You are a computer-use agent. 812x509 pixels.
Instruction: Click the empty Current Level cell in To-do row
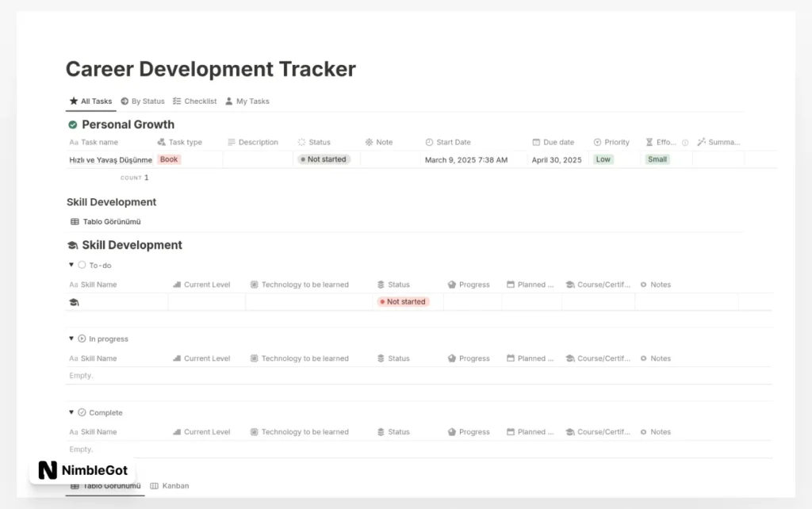click(207, 302)
